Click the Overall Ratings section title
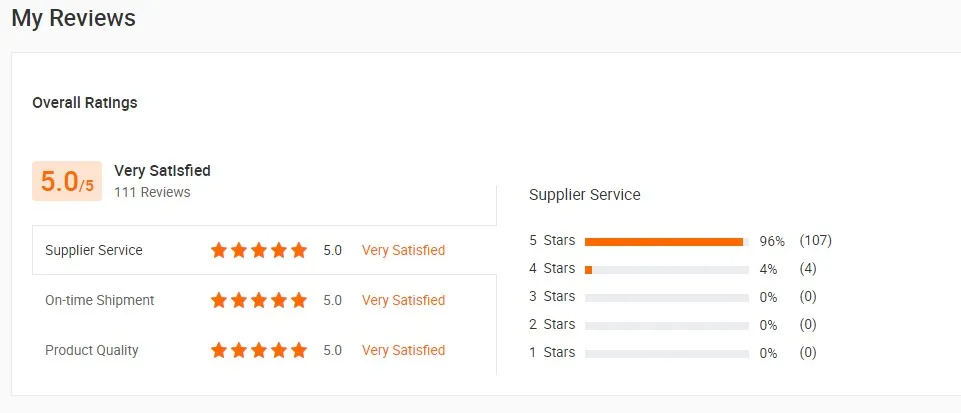Image resolution: width=961 pixels, height=413 pixels. coord(85,102)
